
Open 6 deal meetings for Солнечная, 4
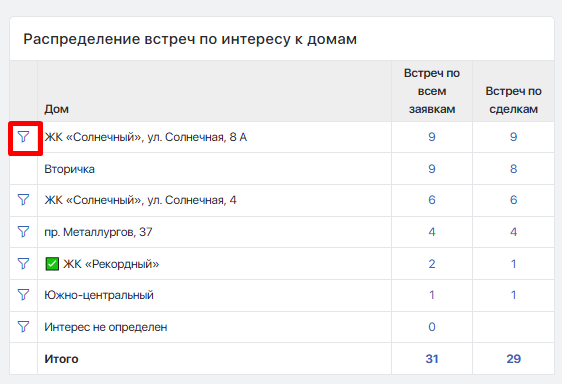513,200
